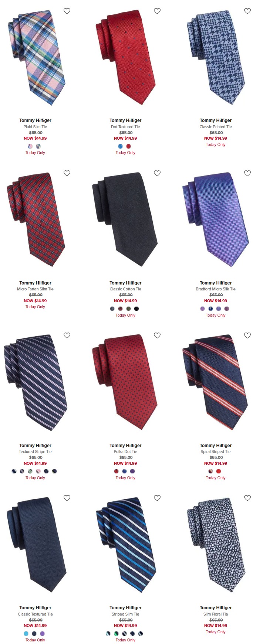
Task: Pick black swatch for Classic Cotton Tie
Action: pyautogui.click(x=136, y=309)
